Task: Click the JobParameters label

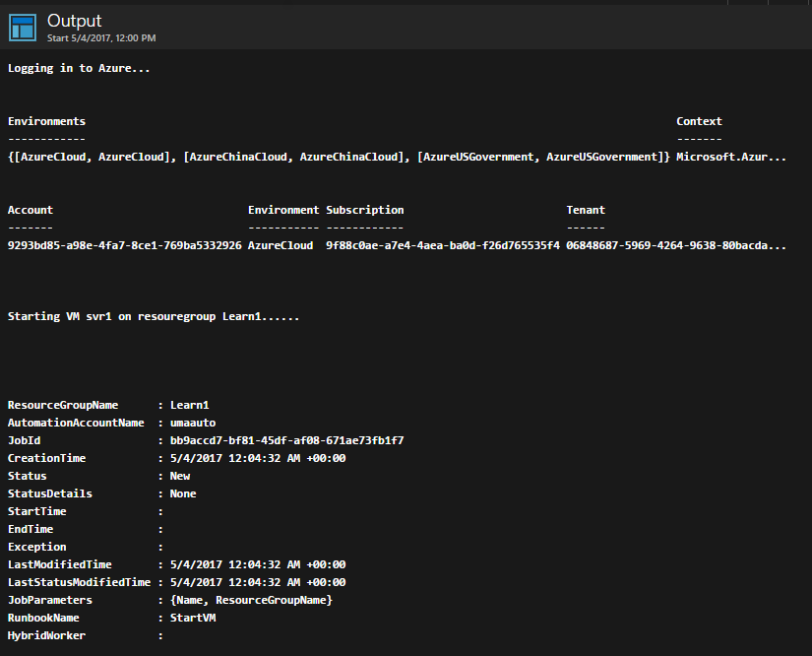Action: (x=50, y=600)
